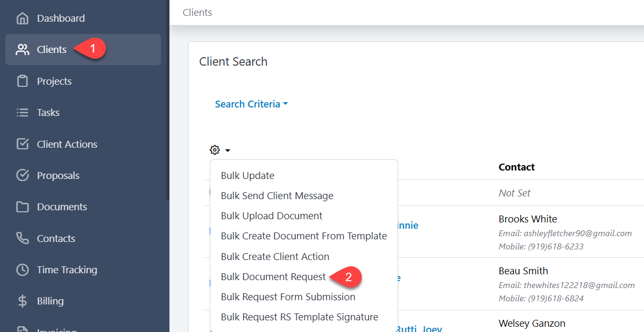Choose Bulk Create Document From Template
The width and height of the screenshot is (644, 332).
click(303, 236)
